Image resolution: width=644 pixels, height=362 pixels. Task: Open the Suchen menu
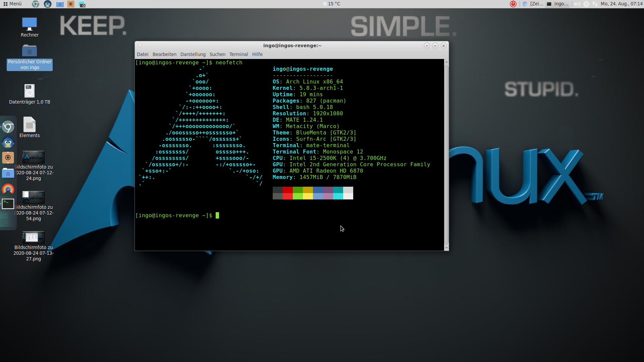(217, 54)
